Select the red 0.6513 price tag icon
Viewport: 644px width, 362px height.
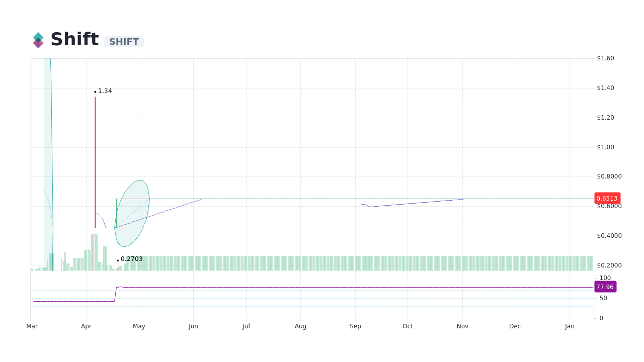click(607, 198)
